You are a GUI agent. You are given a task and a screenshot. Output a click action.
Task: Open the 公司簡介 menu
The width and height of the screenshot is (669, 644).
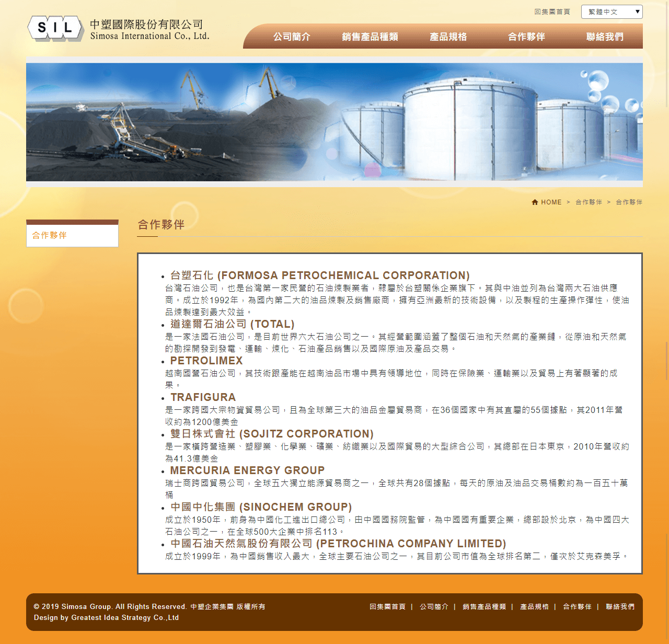[292, 37]
